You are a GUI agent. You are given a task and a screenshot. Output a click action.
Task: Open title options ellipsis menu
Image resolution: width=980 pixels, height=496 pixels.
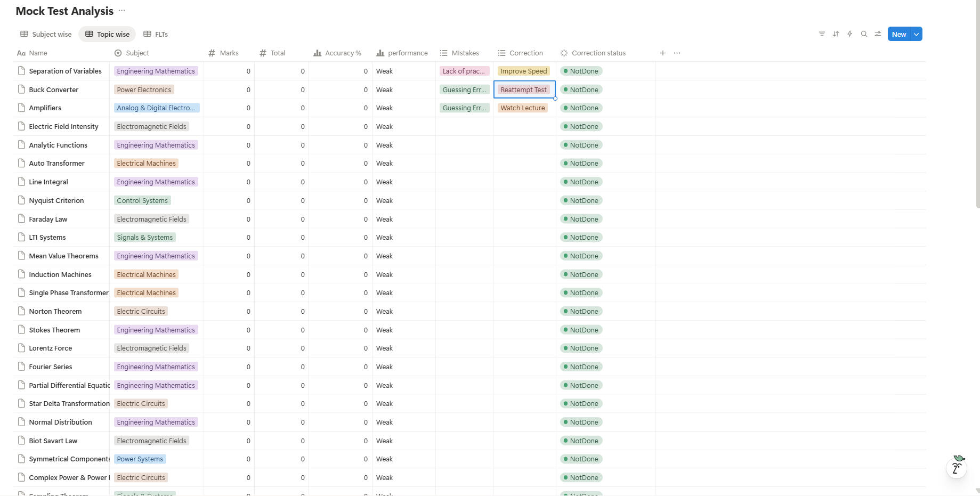122,11
